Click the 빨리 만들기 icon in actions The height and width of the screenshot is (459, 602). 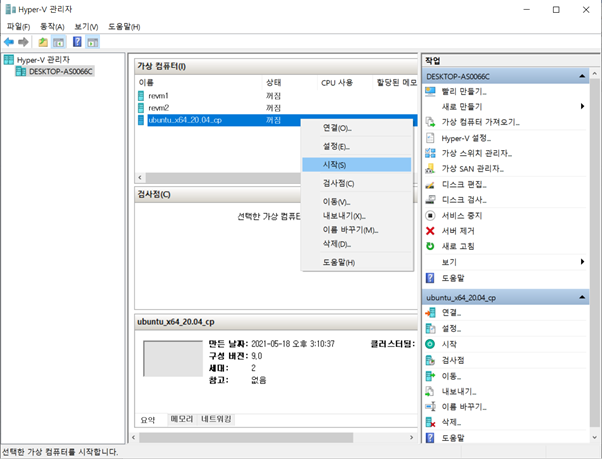point(430,91)
